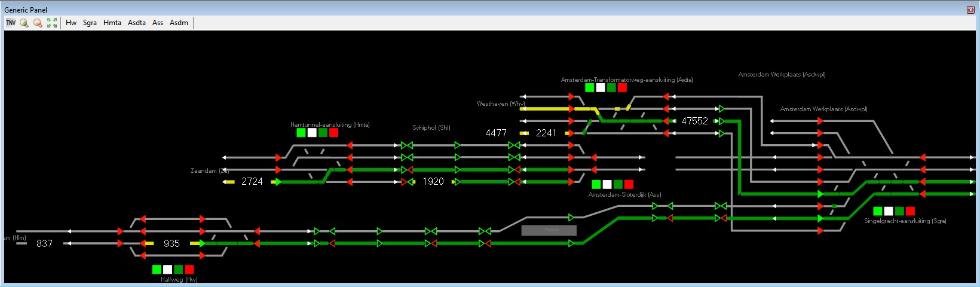Click the Amsterdam-Transformatorweg-aansluiting (Asdta) label
The height and width of the screenshot is (287, 980).
(627, 80)
